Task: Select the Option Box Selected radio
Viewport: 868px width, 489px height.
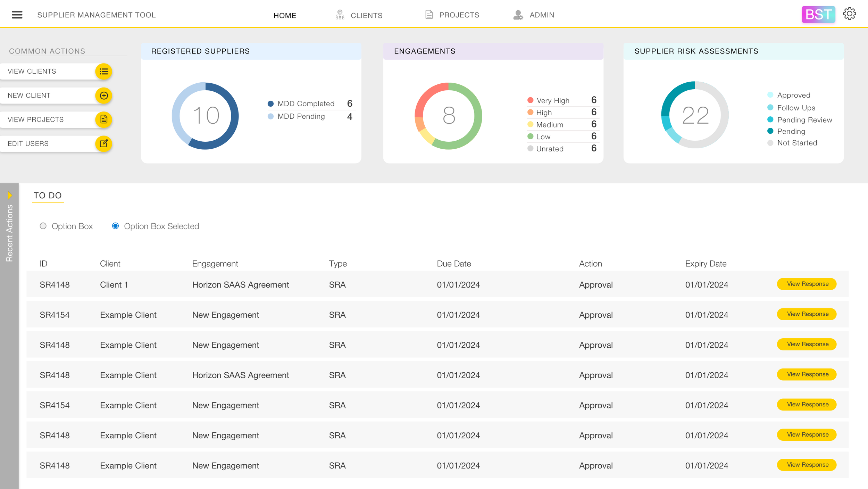Action: (x=115, y=226)
